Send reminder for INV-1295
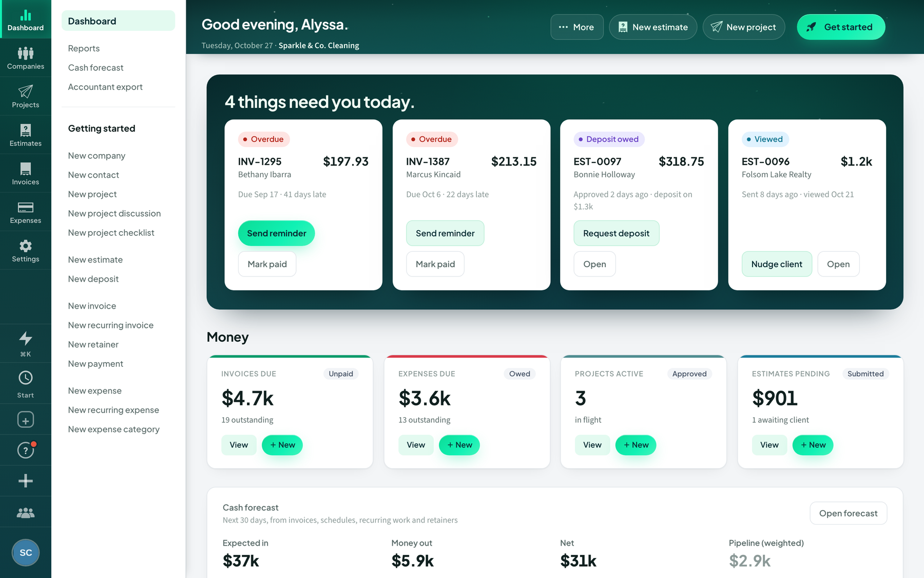The image size is (924, 578). (x=277, y=233)
